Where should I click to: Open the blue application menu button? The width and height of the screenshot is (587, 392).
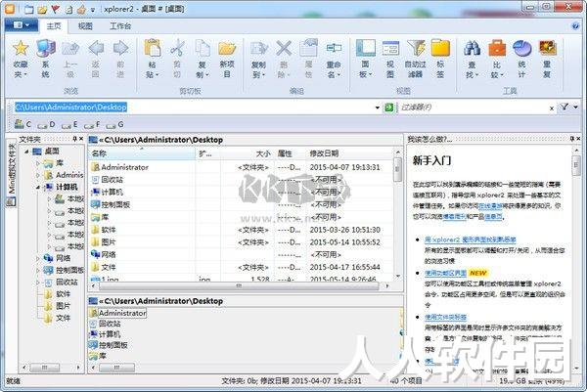point(22,25)
